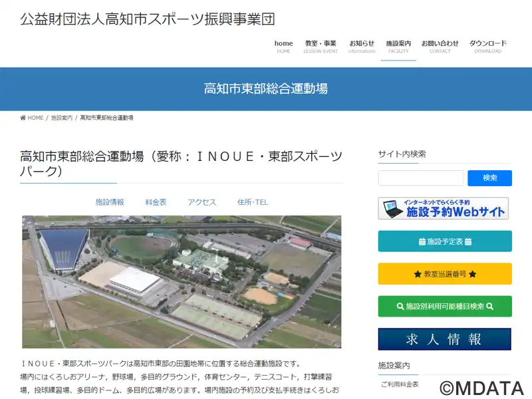Image resolution: width=532 pixels, height=399 pixels.
Task: Open the 教室・事業 menu item
Action: pyautogui.click(x=321, y=47)
